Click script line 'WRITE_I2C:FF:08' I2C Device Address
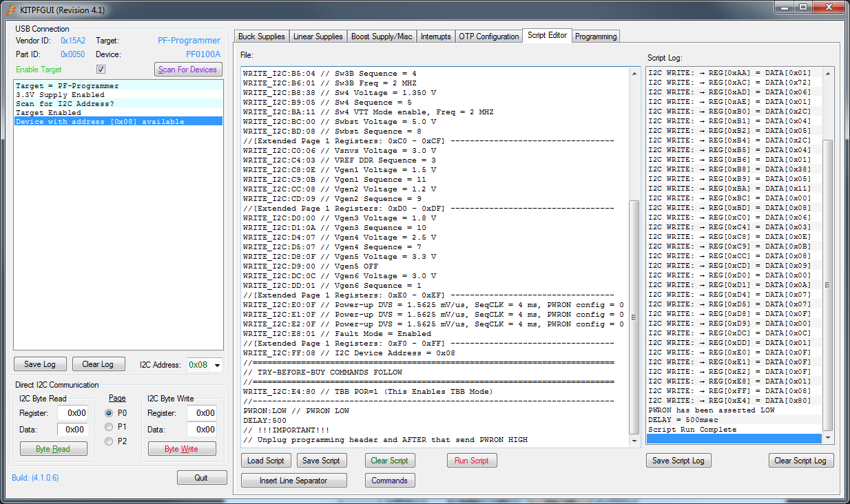The width and height of the screenshot is (850, 504). click(349, 353)
